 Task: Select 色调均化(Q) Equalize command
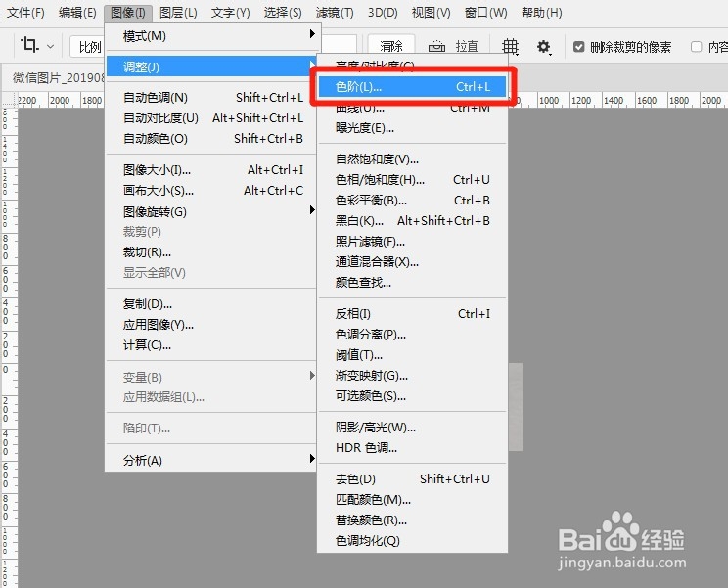pos(412,540)
